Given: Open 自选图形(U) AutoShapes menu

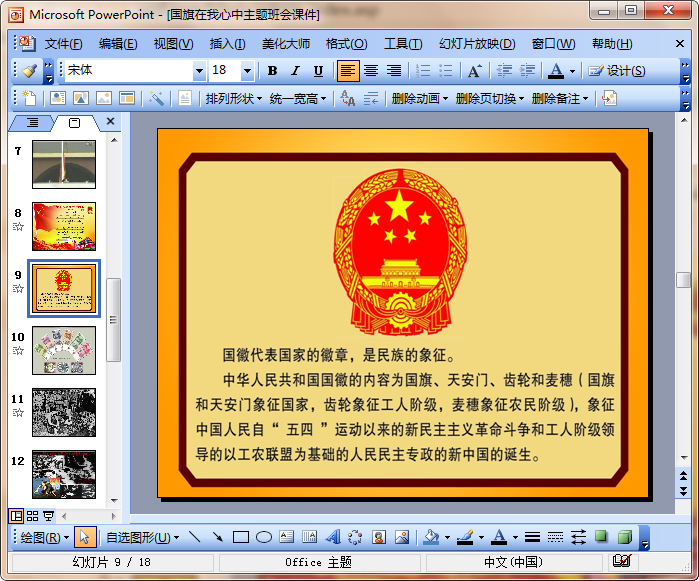Looking at the screenshot, I should coord(142,537).
